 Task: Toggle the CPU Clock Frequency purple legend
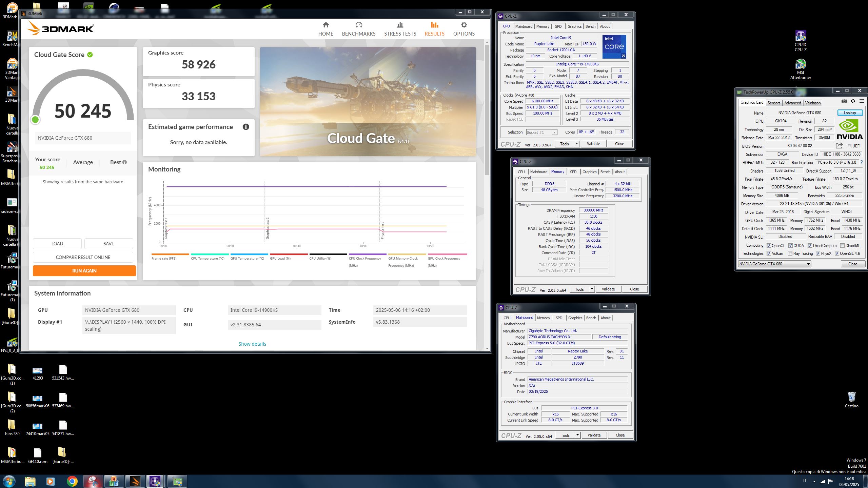(368, 260)
